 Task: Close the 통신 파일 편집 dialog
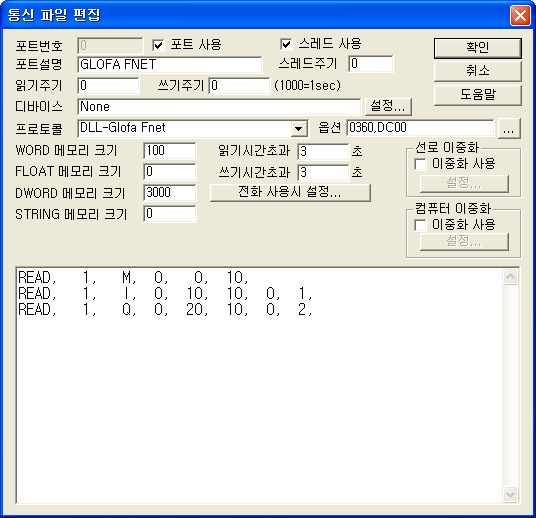520,15
